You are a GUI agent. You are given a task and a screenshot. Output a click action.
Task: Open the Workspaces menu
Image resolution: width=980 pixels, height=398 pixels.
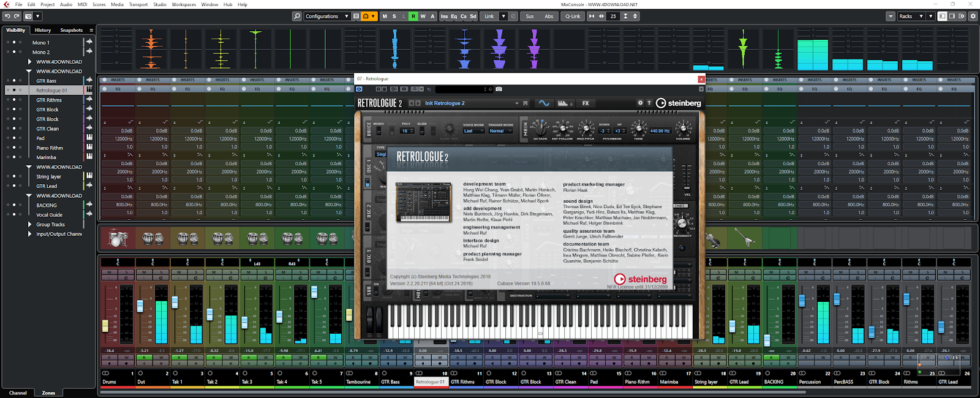[x=184, y=4]
